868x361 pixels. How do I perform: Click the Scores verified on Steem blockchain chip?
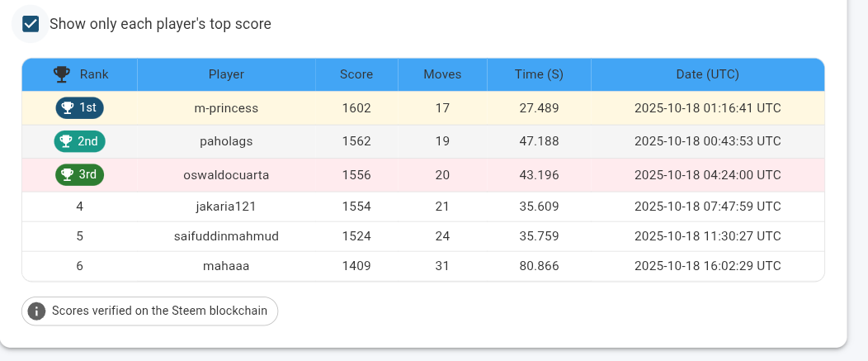click(x=149, y=311)
